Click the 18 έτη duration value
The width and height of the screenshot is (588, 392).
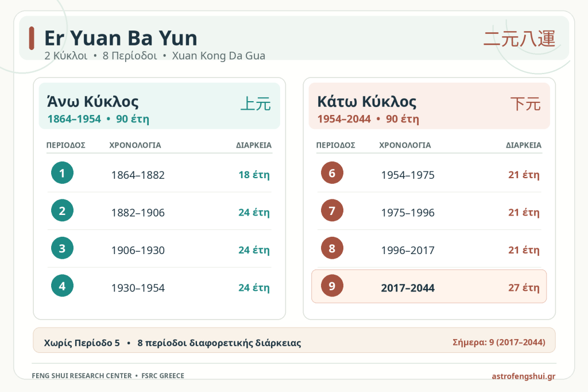254,175
